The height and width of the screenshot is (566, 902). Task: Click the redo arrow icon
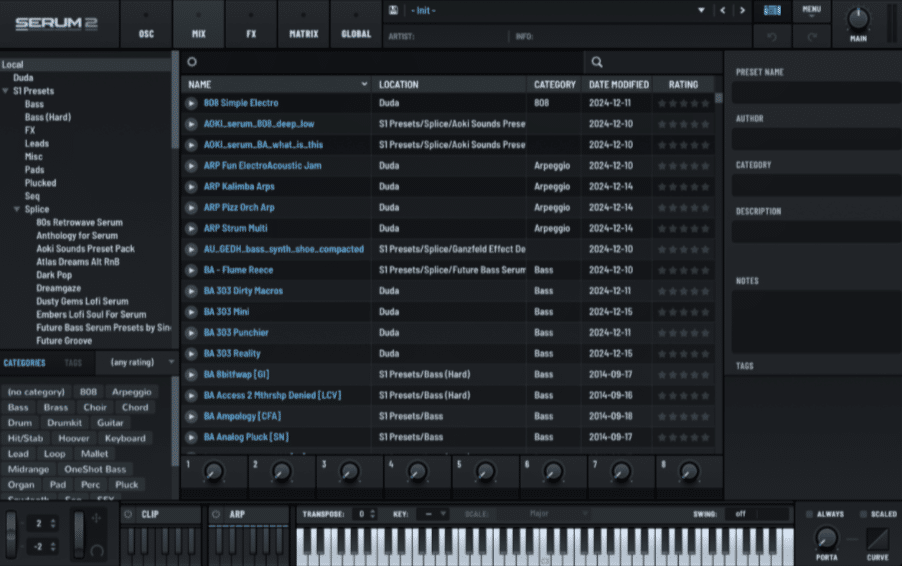[812, 37]
